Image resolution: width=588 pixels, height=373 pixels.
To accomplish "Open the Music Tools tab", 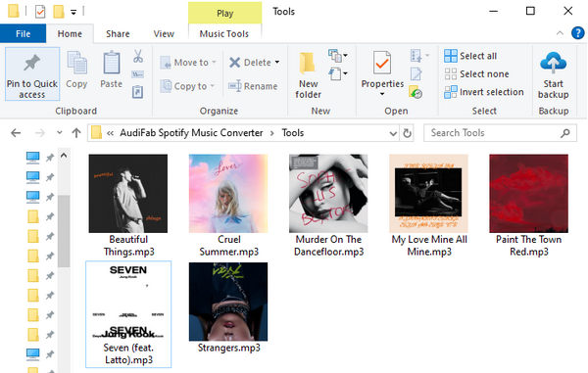I will click(224, 33).
